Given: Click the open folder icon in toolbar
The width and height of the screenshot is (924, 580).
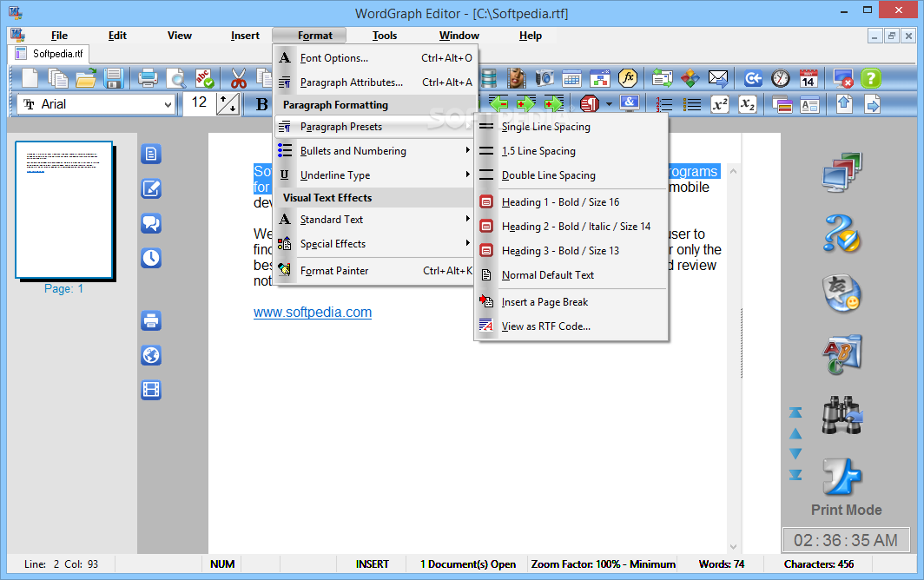Looking at the screenshot, I should coord(86,78).
